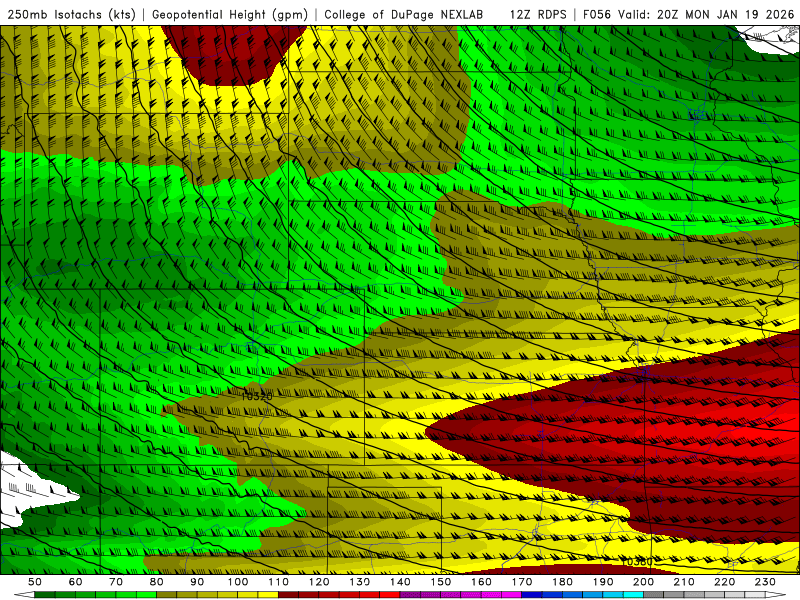Click the '120' value on the color scale

coord(319,582)
